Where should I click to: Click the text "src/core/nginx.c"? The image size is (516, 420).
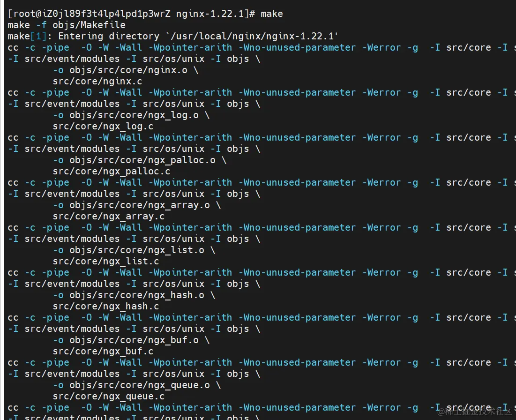pyautogui.click(x=97, y=81)
